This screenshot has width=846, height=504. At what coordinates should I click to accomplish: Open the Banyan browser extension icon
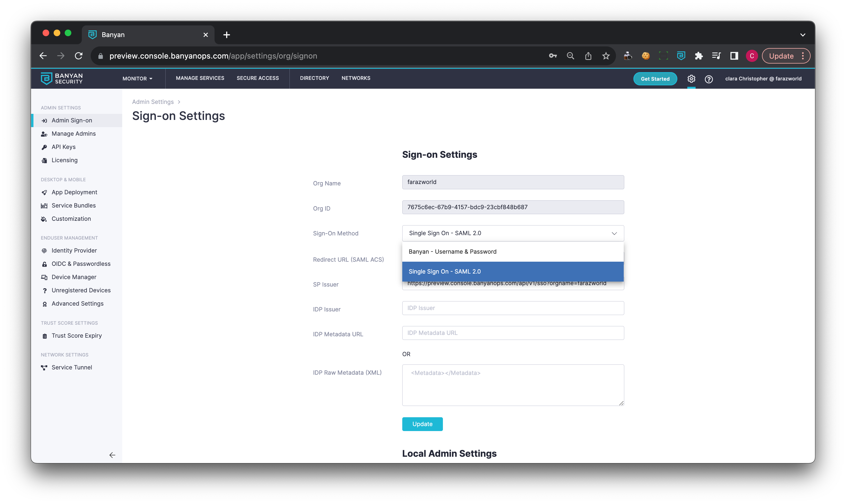[681, 56]
